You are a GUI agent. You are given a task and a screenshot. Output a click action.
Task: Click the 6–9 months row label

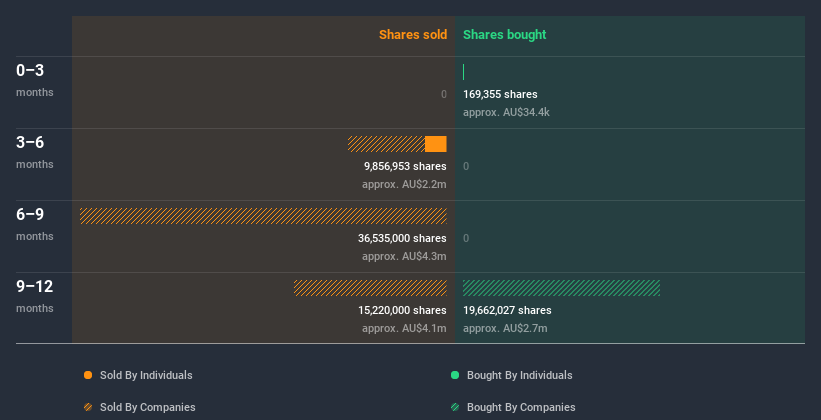pyautogui.click(x=35, y=224)
